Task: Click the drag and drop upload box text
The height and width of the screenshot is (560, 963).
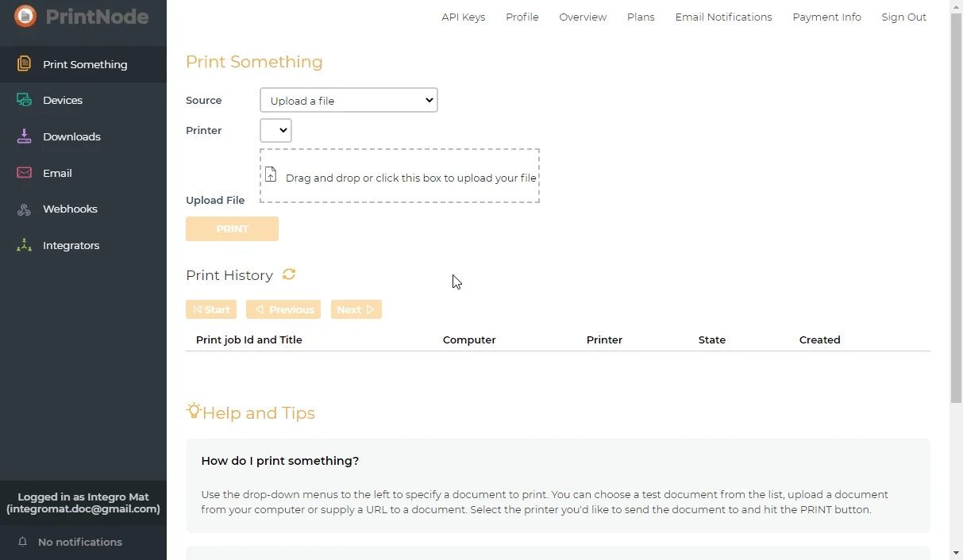Action: [x=411, y=178]
